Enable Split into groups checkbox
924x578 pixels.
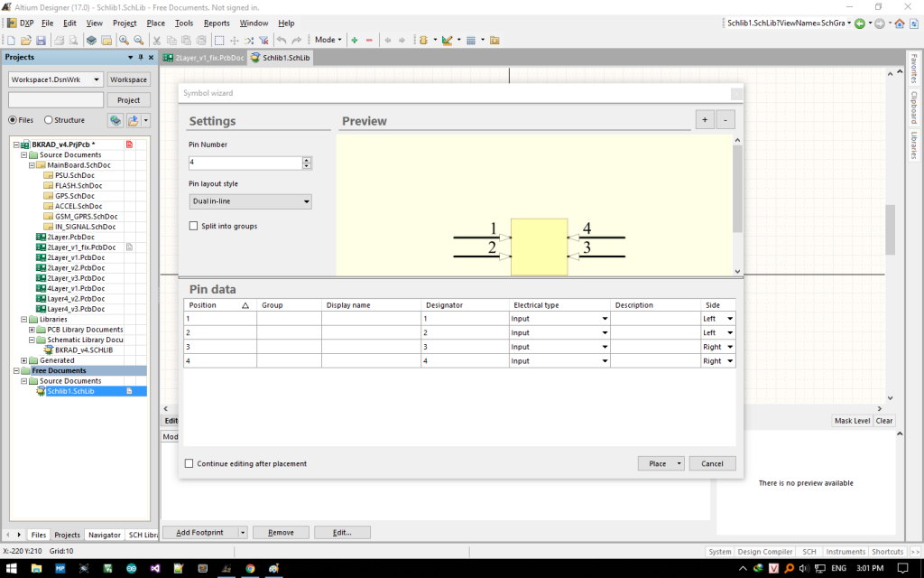(193, 226)
